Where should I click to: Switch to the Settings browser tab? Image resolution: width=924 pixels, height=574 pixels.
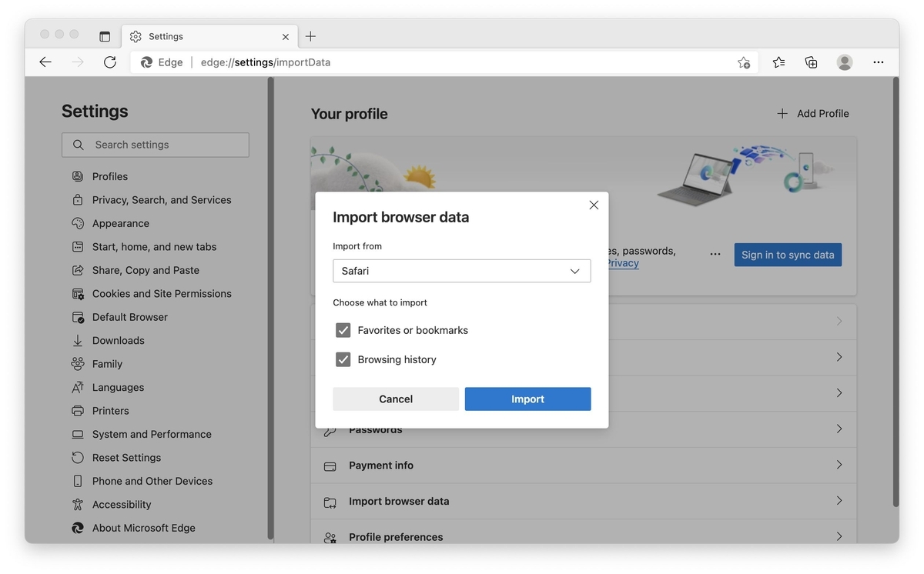[x=168, y=35]
